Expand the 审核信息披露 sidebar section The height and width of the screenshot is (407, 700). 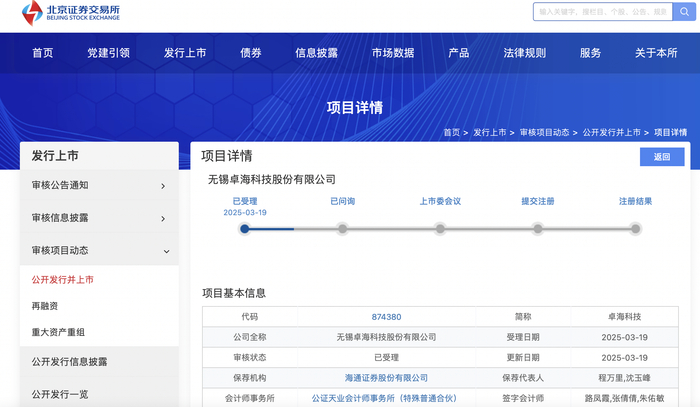tap(98, 218)
